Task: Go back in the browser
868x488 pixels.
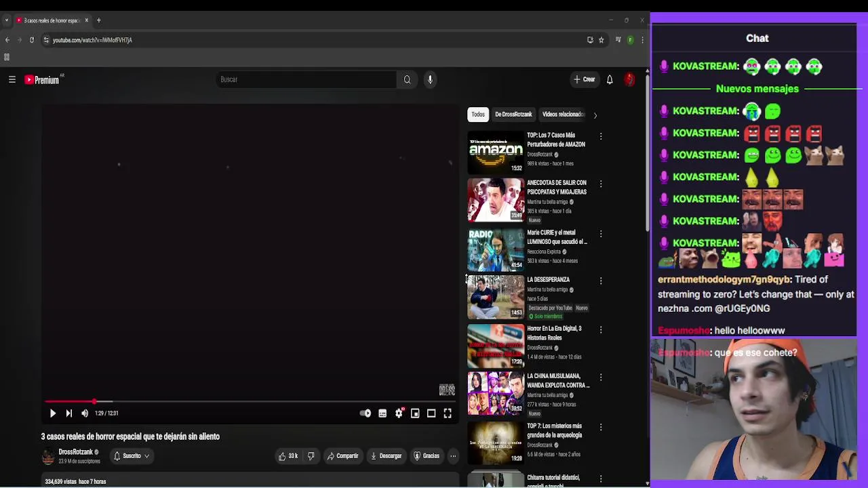Action: [x=7, y=40]
